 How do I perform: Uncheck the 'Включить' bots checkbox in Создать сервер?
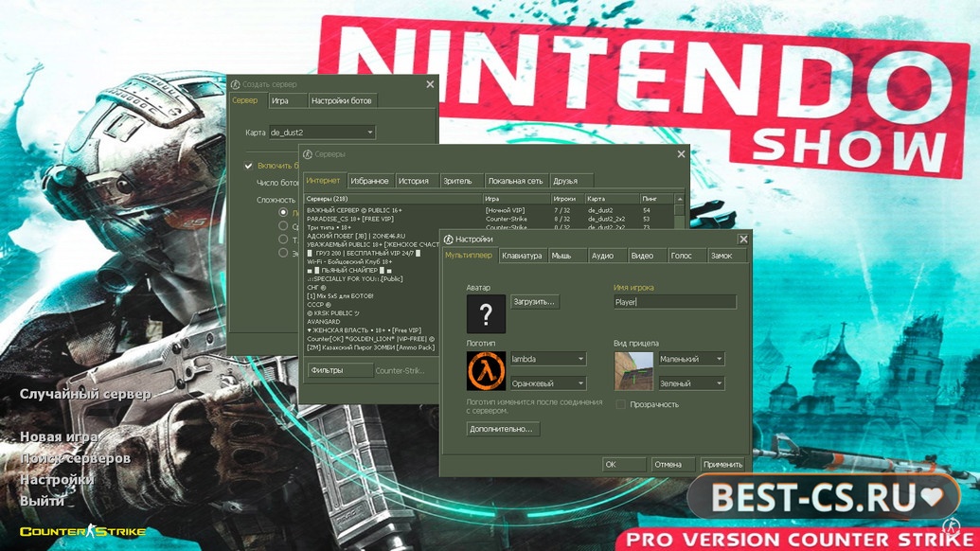pyautogui.click(x=248, y=166)
